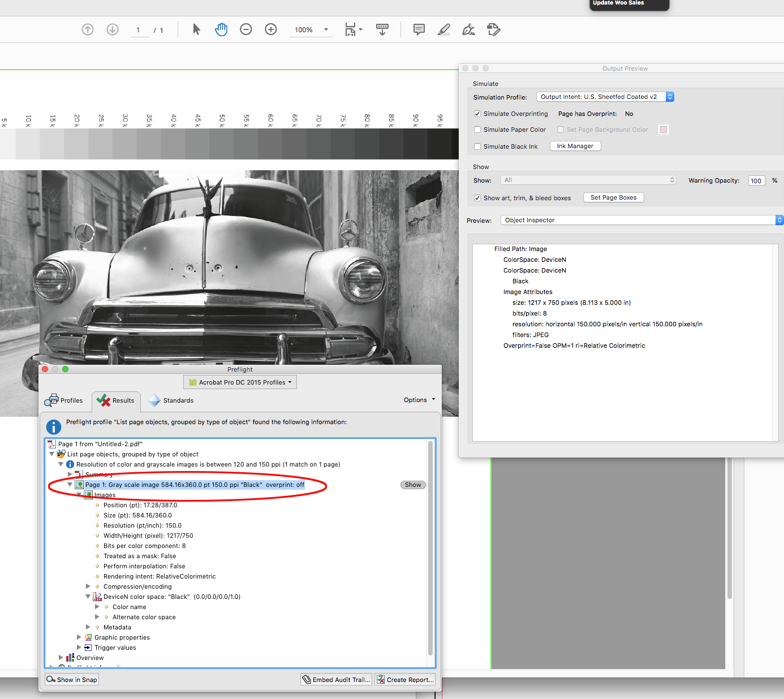Open the Fill & Sign tool
Image resolution: width=784 pixels, height=699 pixels.
pyautogui.click(x=468, y=29)
